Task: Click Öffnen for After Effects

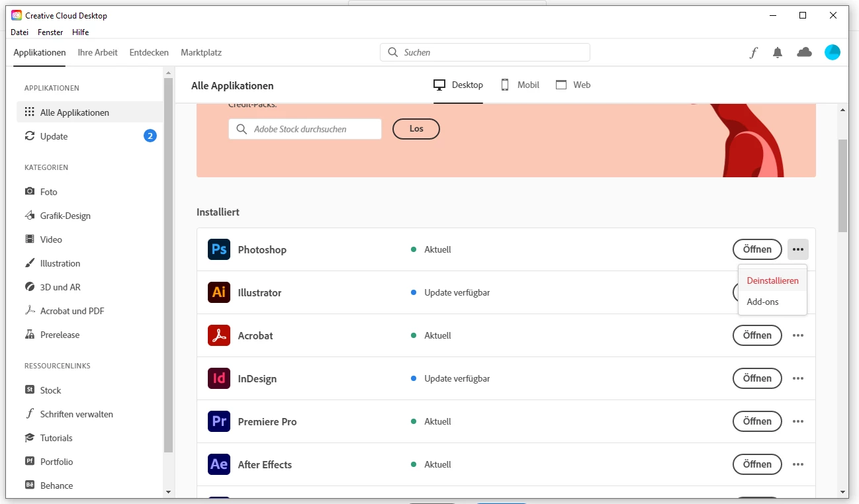Action: [x=757, y=464]
